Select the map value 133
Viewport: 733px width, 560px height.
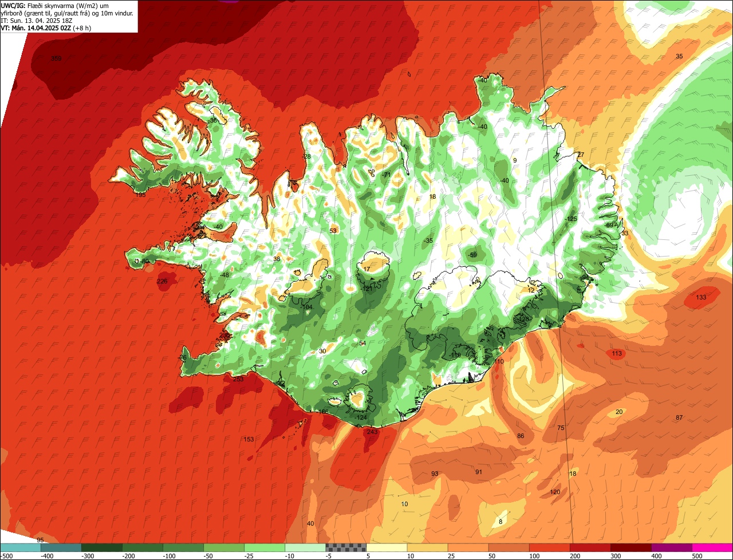(701, 297)
